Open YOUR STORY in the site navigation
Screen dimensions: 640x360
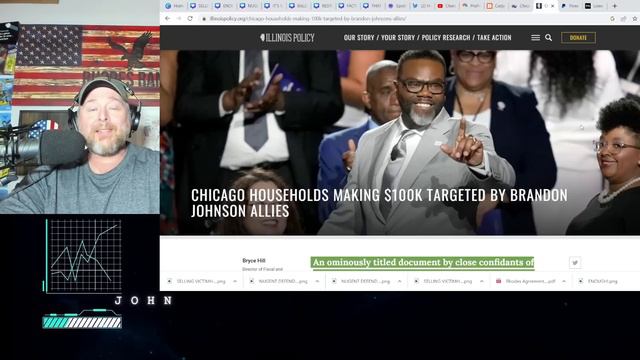(x=398, y=38)
